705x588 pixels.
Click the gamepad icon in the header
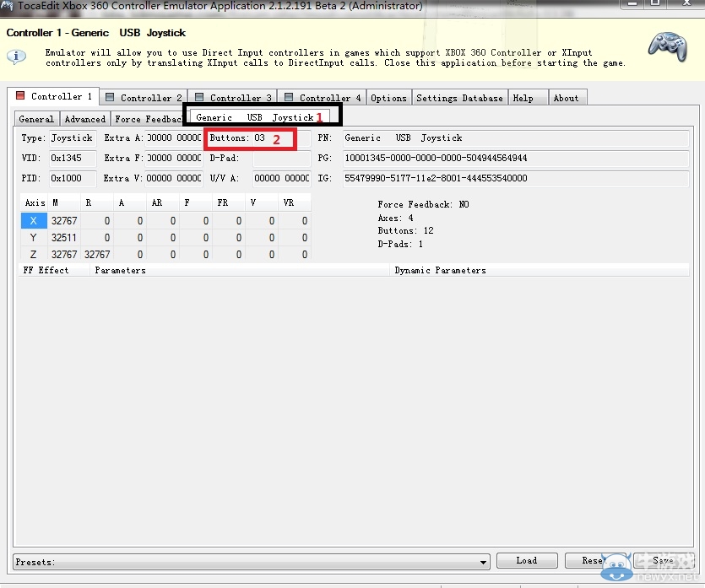(668, 46)
